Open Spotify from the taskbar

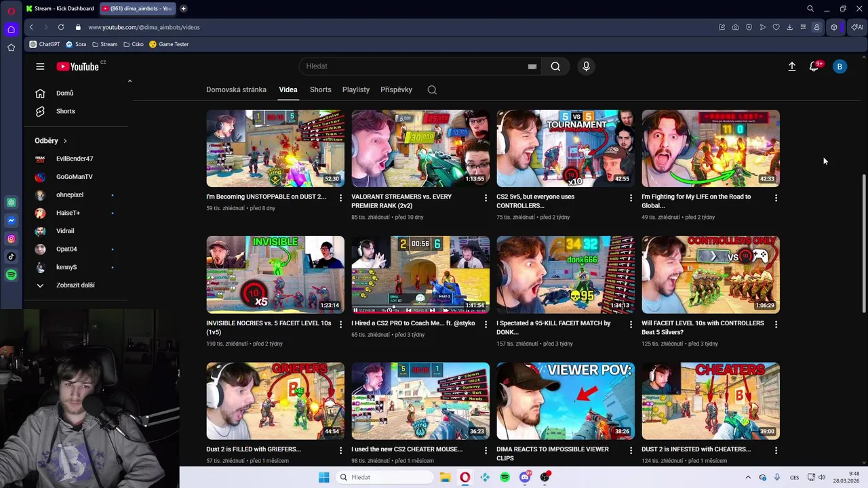505,477
